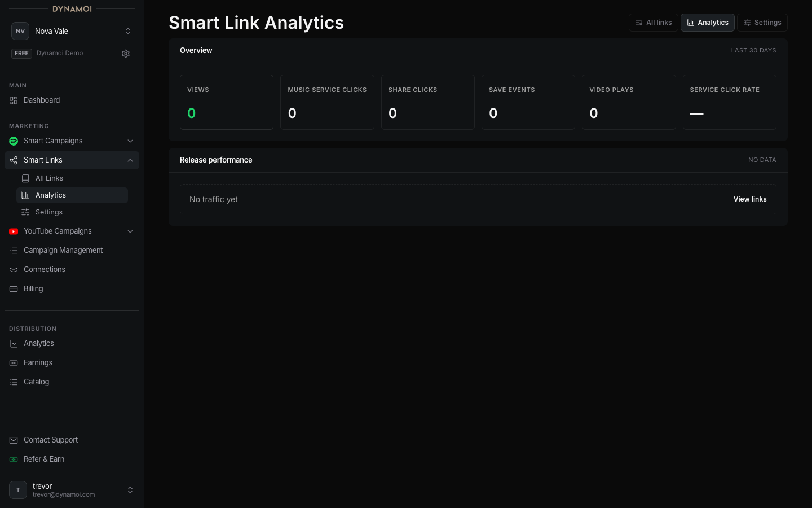This screenshot has height=508, width=812.
Task: Click the sliders icon beside sidebar Settings
Action: [25, 212]
